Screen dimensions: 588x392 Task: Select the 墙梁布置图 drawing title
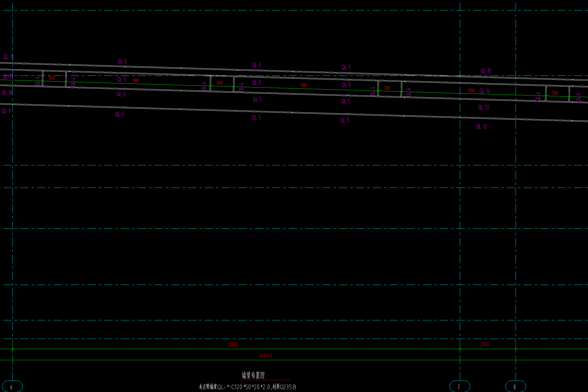253,375
